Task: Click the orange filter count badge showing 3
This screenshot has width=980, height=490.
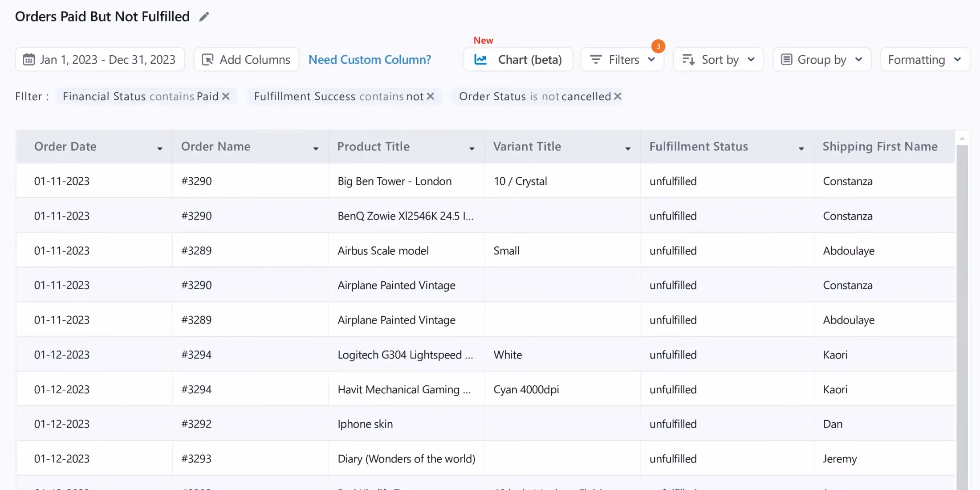Action: coord(658,46)
